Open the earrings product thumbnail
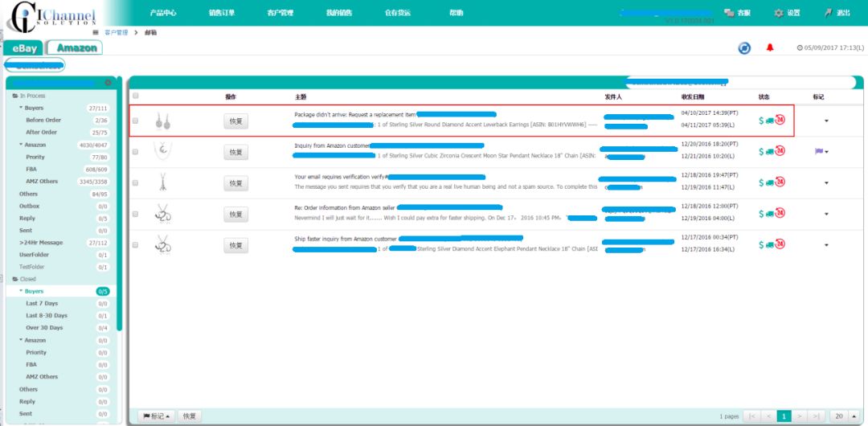The width and height of the screenshot is (868, 426). (x=162, y=121)
